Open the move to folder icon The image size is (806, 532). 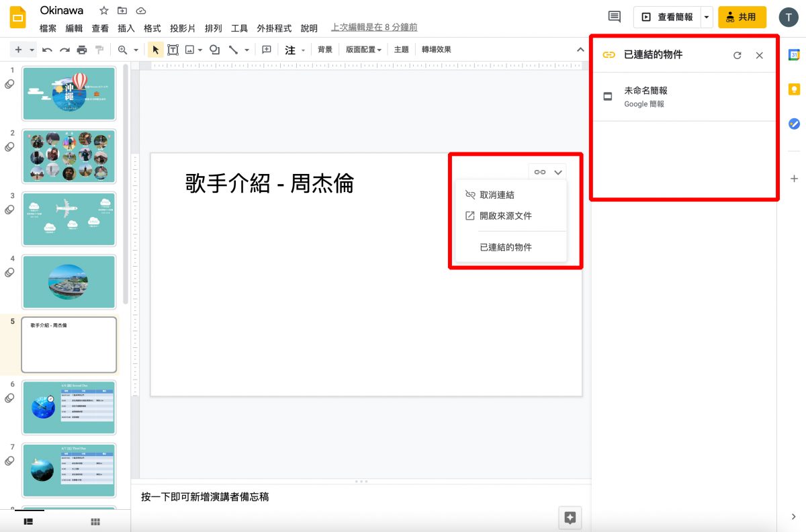pos(122,11)
